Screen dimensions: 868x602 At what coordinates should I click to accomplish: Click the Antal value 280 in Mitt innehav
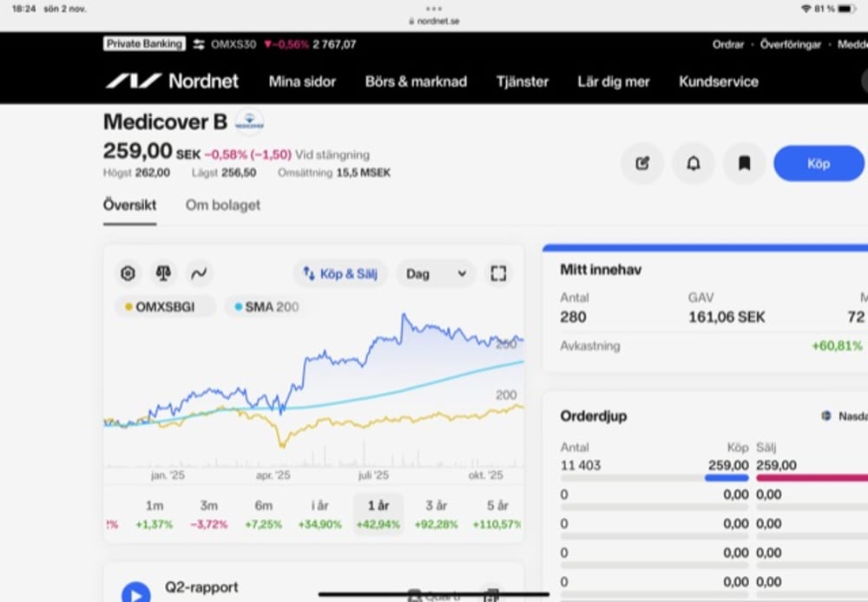pyautogui.click(x=573, y=317)
